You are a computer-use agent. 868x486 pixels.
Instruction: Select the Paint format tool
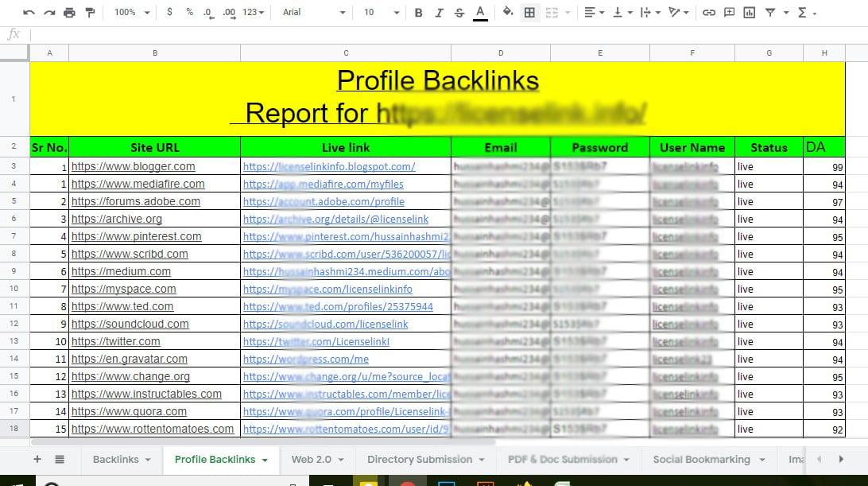pyautogui.click(x=90, y=13)
